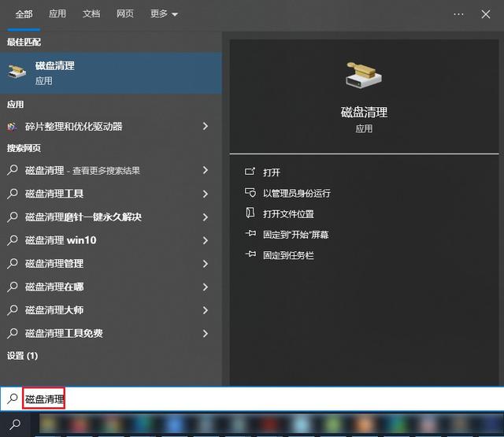Expand the 磁盘清理工具免费 arrow

206,334
